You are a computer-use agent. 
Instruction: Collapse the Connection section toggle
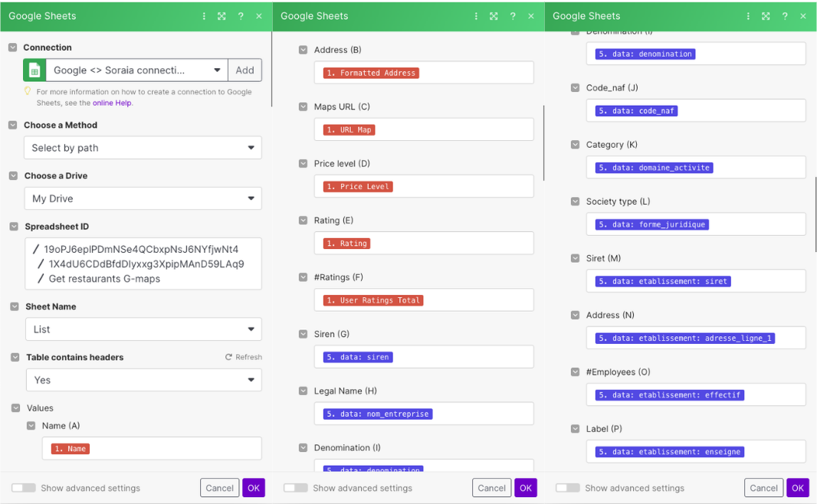click(12, 47)
